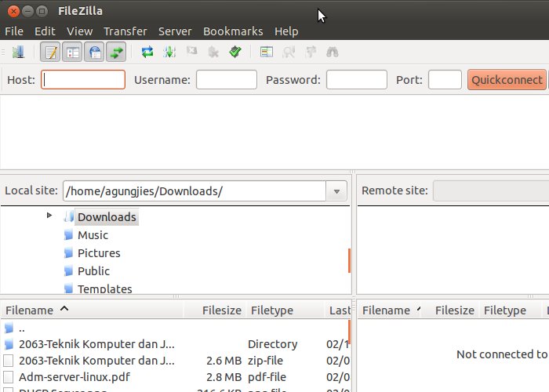Toggle transfer queue display
The height and width of the screenshot is (392, 549).
116,53
